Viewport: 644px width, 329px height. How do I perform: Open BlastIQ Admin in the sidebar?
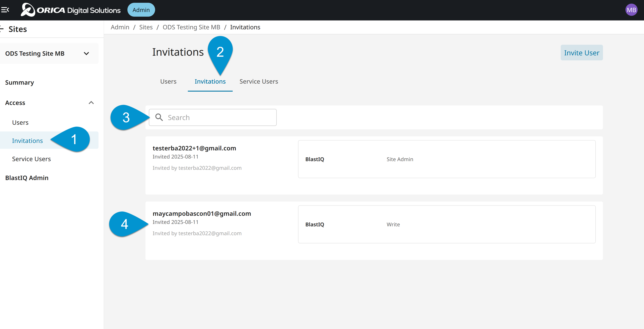pos(27,178)
